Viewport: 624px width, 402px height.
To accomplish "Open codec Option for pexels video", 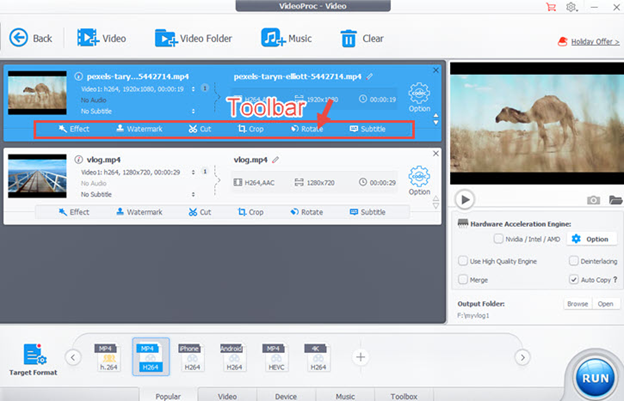I will 419,98.
